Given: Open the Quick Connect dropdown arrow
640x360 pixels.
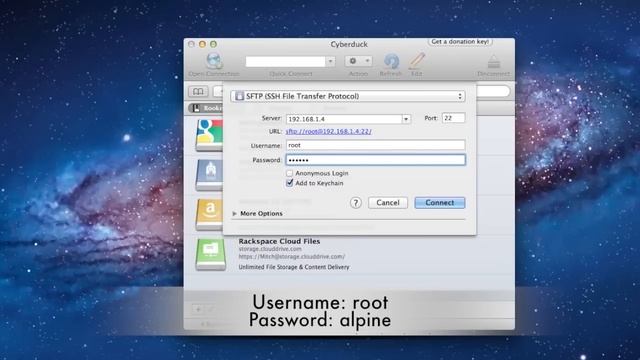Looking at the screenshot, I should pyautogui.click(x=330, y=61).
